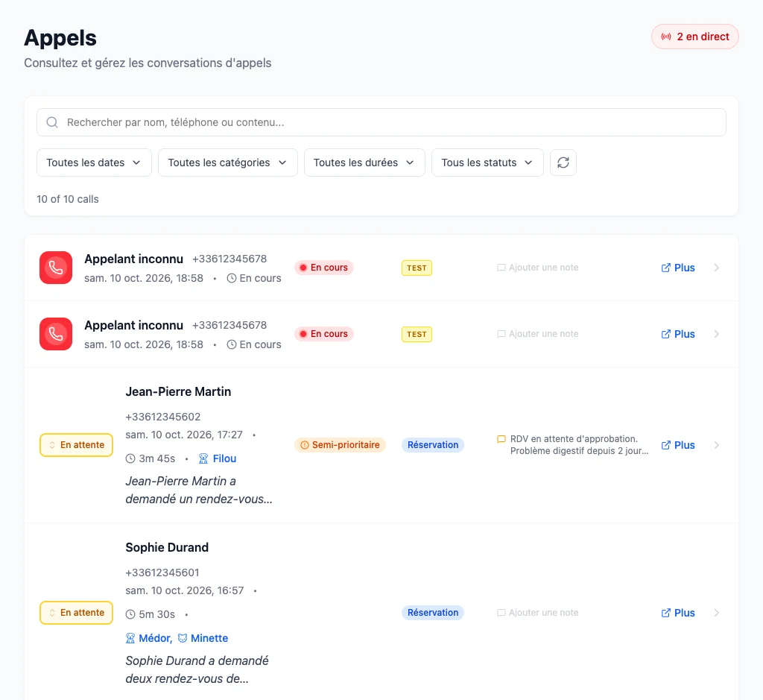Expand Jean-Pierre Martin's row via right chevron
The image size is (763, 700).
[716, 445]
